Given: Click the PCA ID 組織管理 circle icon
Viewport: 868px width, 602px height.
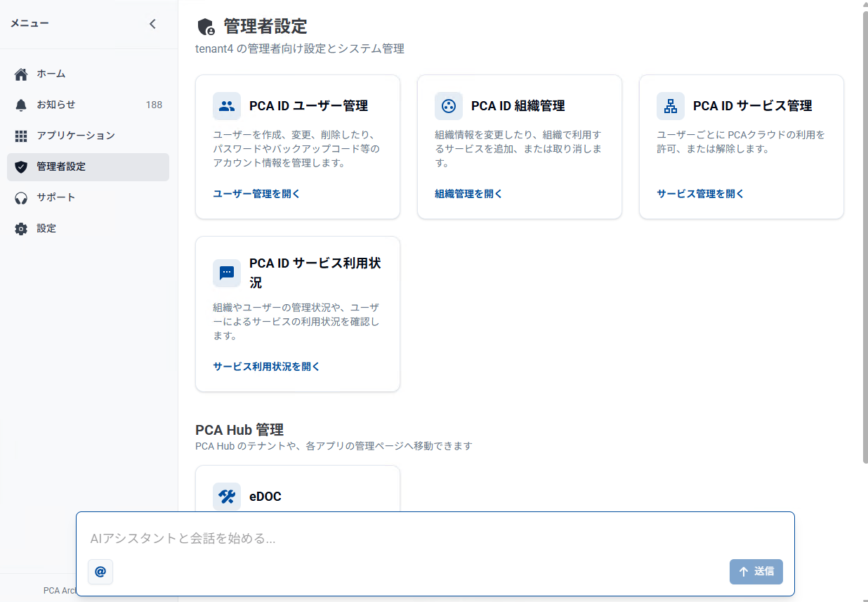Looking at the screenshot, I should [x=448, y=106].
